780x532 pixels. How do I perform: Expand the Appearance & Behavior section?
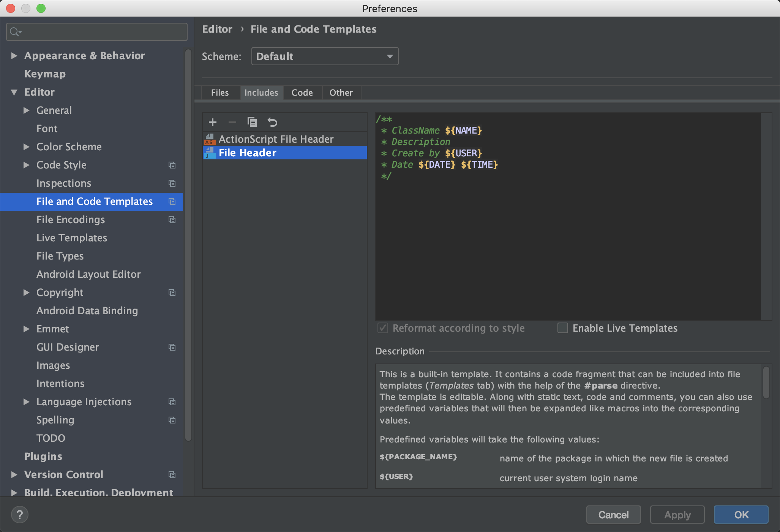tap(14, 56)
